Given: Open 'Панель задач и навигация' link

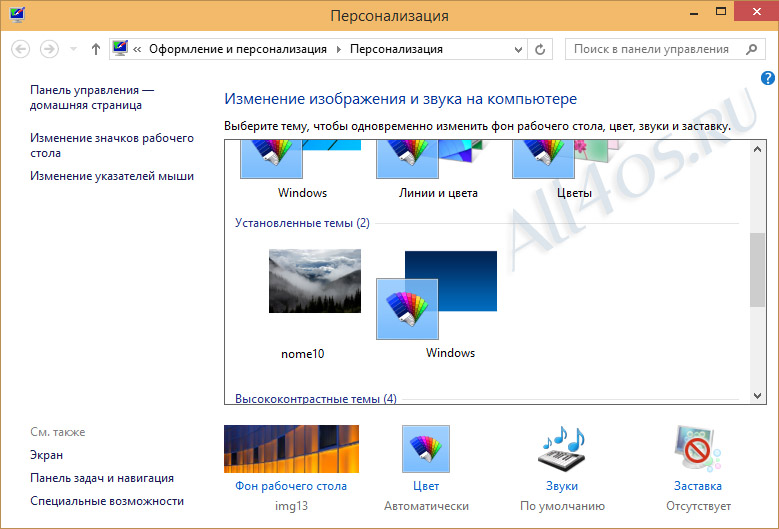Looking at the screenshot, I should pyautogui.click(x=102, y=478).
